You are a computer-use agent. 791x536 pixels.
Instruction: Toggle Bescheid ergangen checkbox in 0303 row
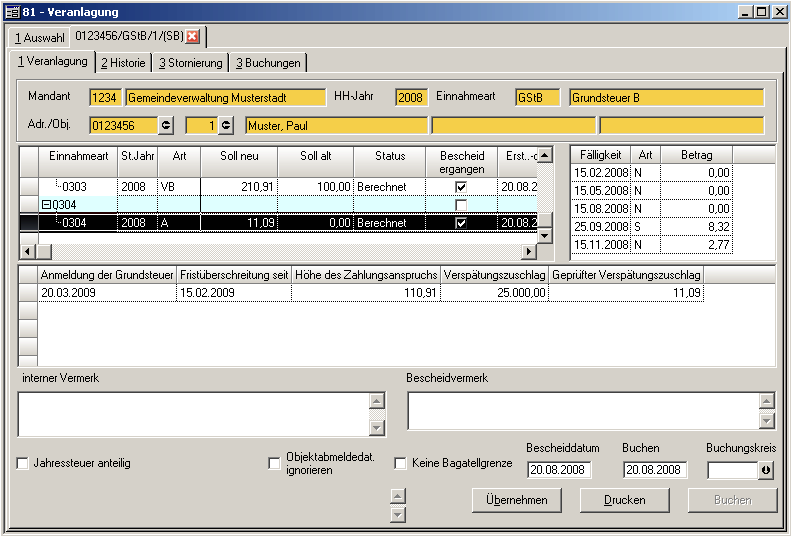pyautogui.click(x=461, y=187)
